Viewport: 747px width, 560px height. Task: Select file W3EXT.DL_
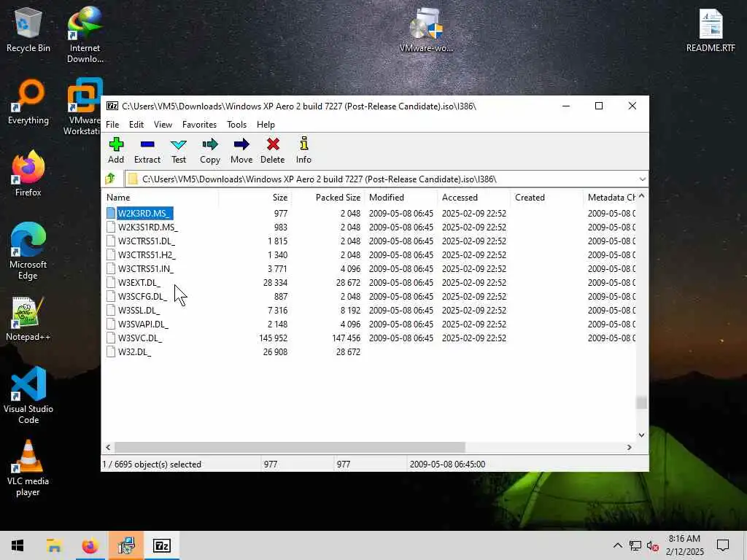(139, 282)
